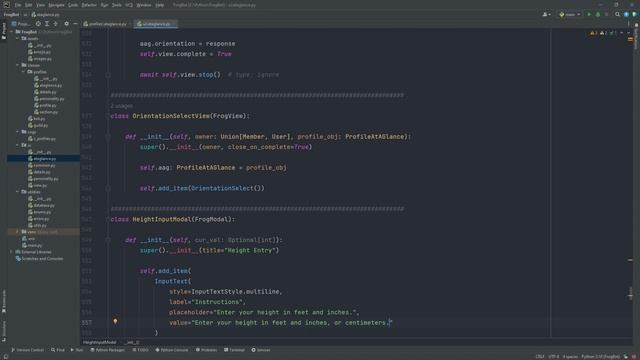
Task: Open the File menu
Action: (18, 5)
